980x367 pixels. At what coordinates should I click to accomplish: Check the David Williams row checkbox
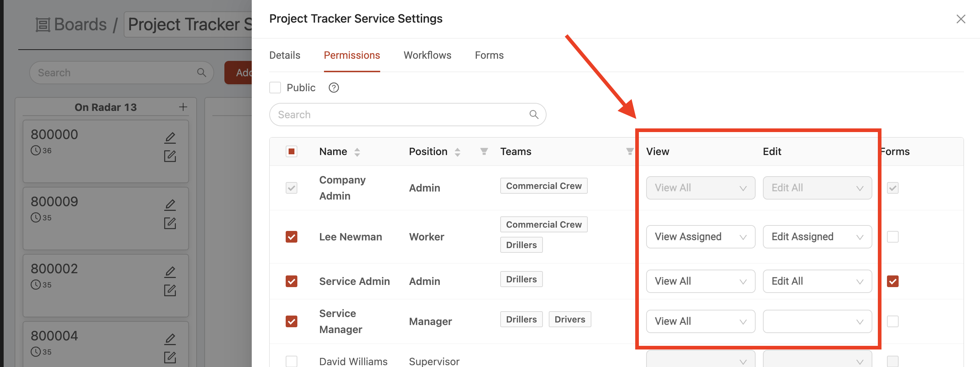292,361
